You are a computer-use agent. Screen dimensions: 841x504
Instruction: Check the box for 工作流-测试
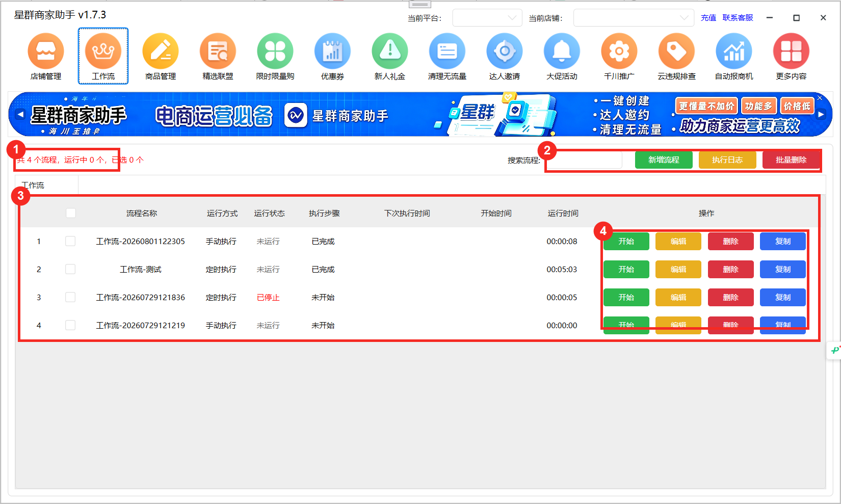[x=70, y=269]
